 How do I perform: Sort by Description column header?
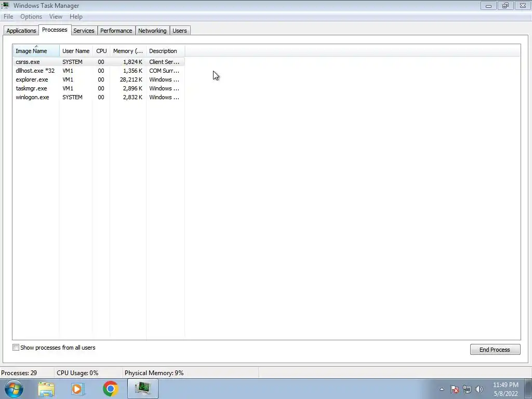(165, 51)
